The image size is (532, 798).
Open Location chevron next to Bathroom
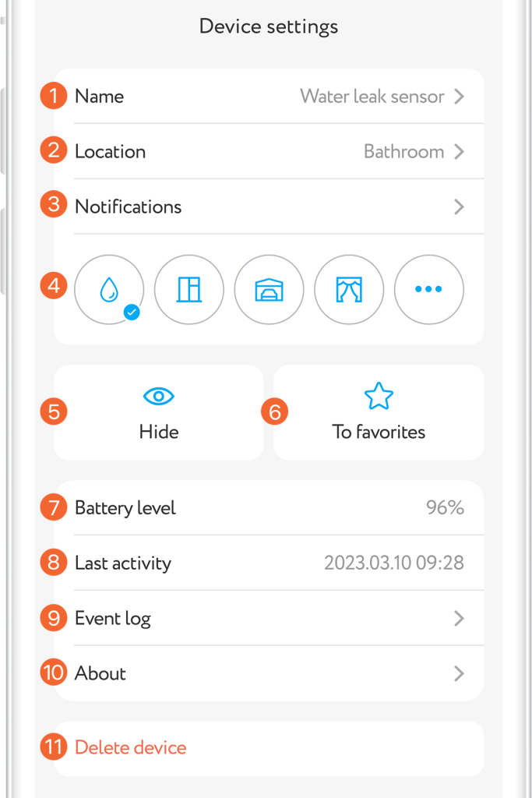(460, 152)
